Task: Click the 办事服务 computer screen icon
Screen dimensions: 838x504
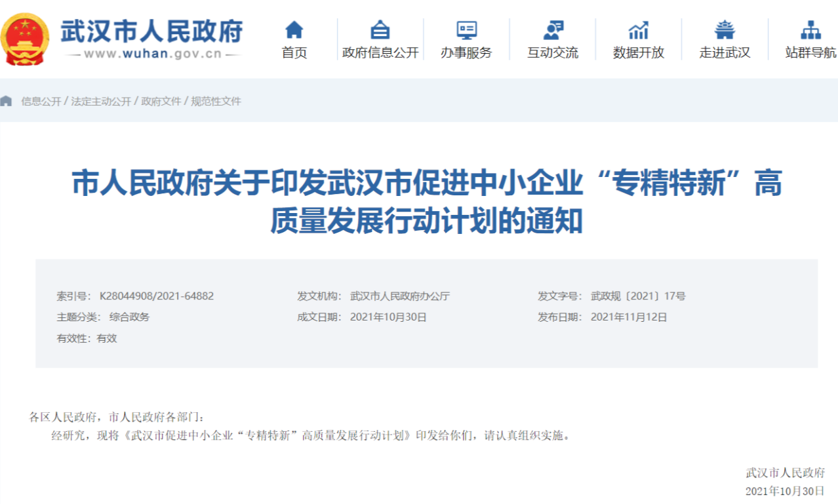Action: [467, 29]
